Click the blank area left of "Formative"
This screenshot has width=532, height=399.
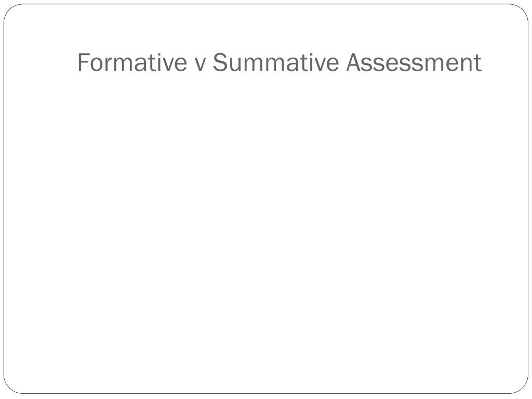pyautogui.click(x=41, y=62)
